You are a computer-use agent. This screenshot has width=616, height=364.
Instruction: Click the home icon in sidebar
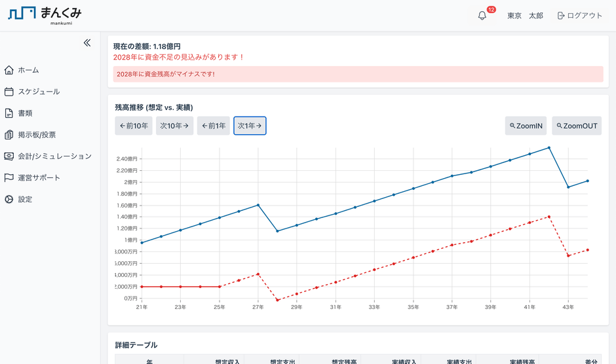click(x=9, y=70)
